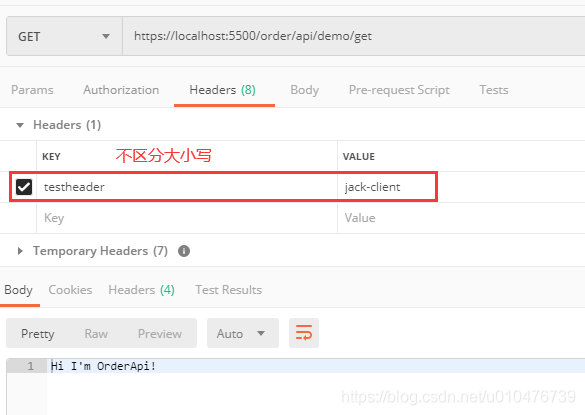Click the request URL field

pyautogui.click(x=354, y=36)
